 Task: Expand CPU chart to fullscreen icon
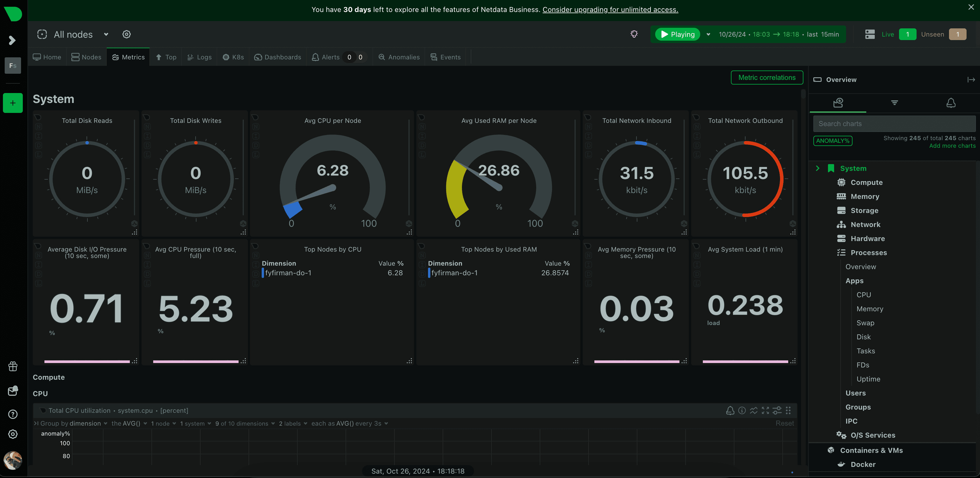point(765,410)
